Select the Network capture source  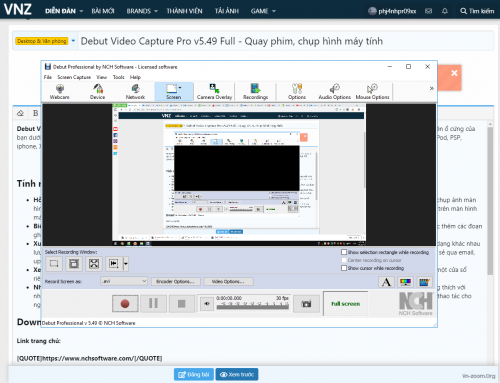135,92
